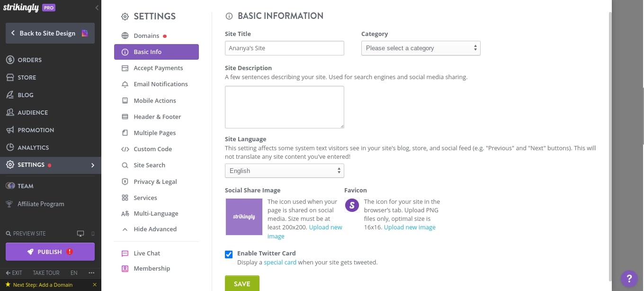
Task: Open Email Notifications settings
Action: point(161,84)
